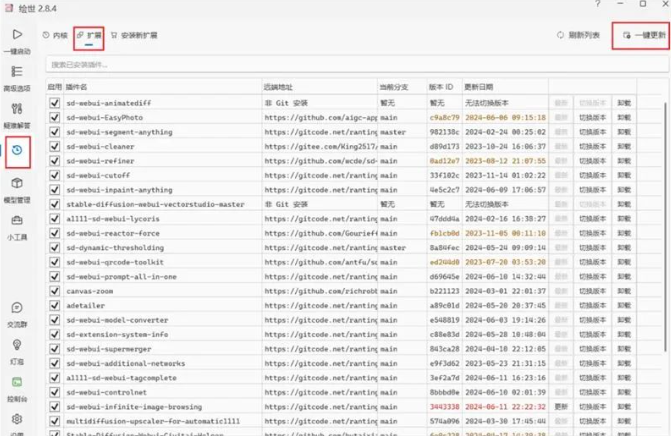This screenshot has height=436, width=671.
Task: Sort by 更新日期 column header
Action: pyautogui.click(x=478, y=87)
